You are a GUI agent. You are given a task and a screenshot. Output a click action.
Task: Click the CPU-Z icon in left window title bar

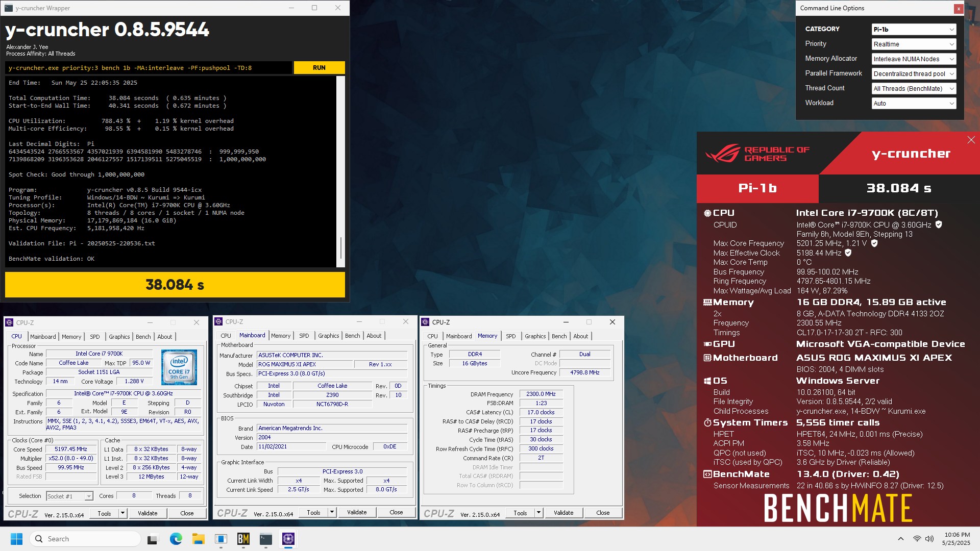point(9,322)
